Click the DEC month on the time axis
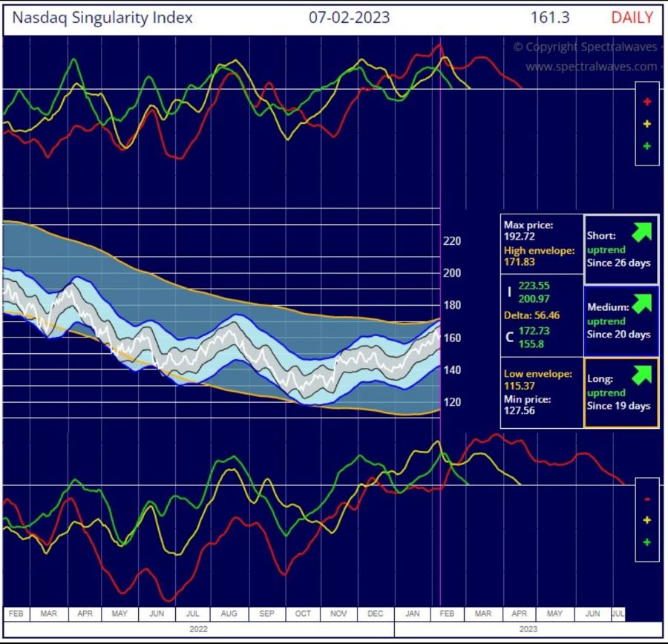The width and height of the screenshot is (668, 644). point(375,614)
